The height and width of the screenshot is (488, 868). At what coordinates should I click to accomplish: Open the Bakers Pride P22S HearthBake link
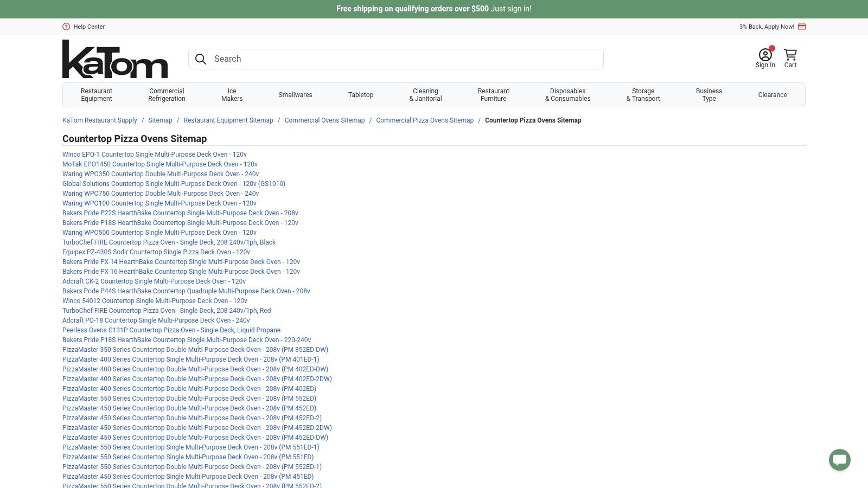180,213
